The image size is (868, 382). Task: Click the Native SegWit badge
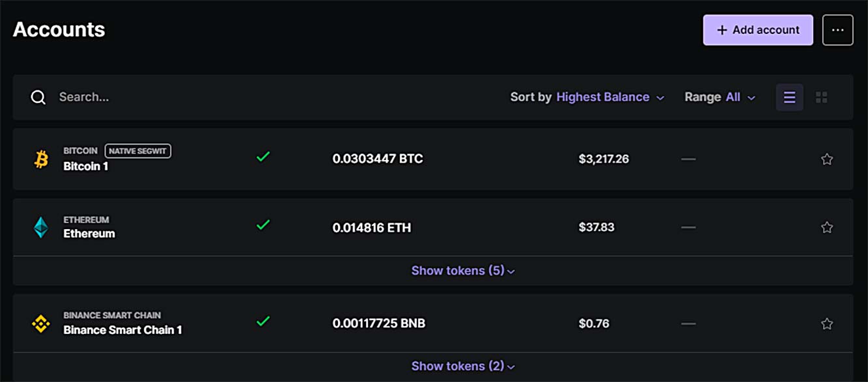click(137, 150)
